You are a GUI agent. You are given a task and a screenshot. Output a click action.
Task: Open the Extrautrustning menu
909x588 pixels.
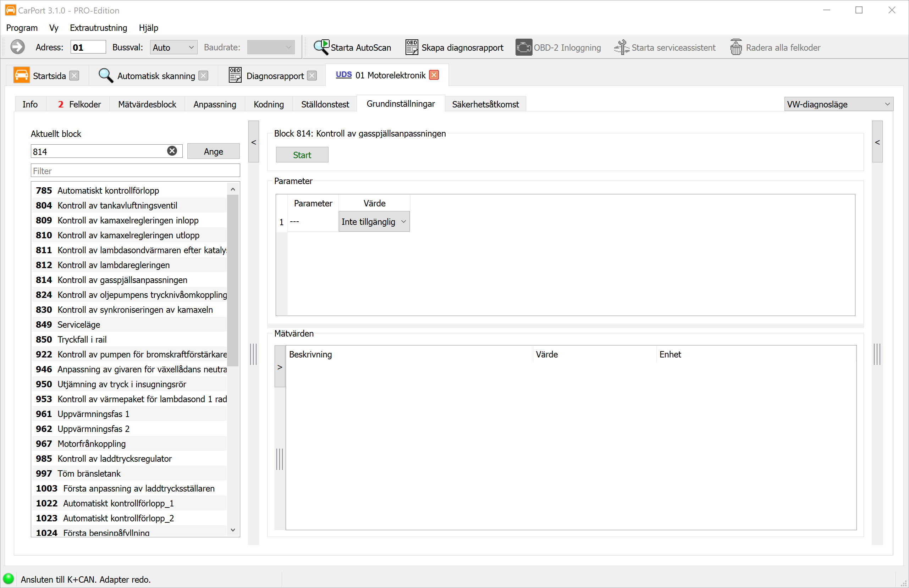(98, 28)
